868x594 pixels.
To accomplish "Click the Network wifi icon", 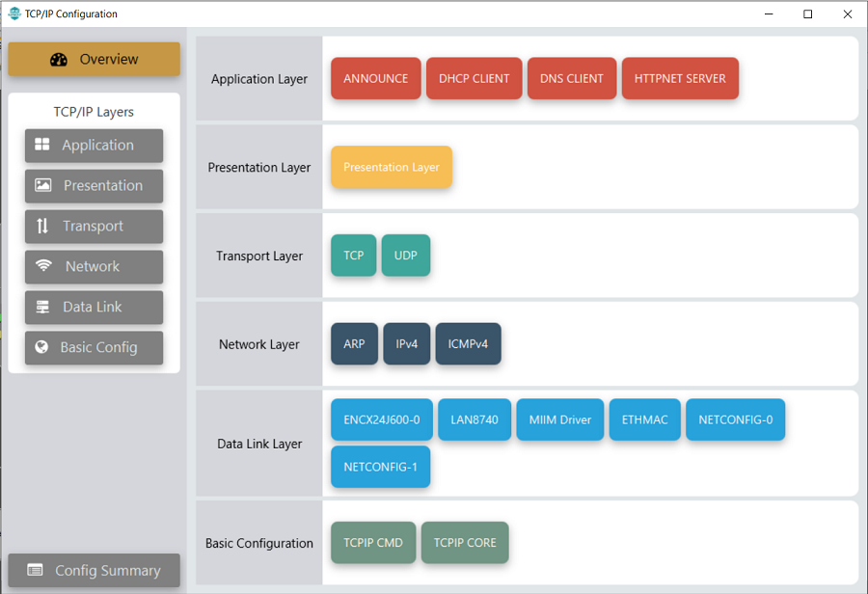I will click(43, 266).
